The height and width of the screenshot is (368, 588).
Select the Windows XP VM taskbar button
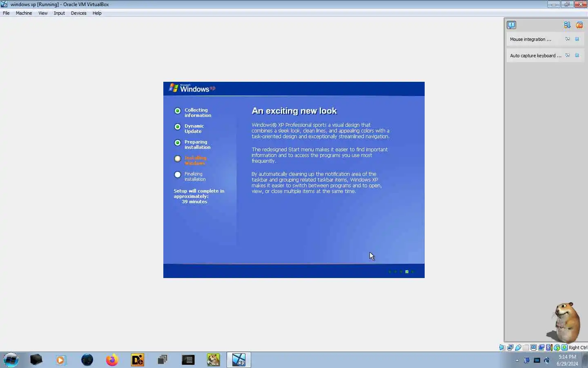pos(239,360)
